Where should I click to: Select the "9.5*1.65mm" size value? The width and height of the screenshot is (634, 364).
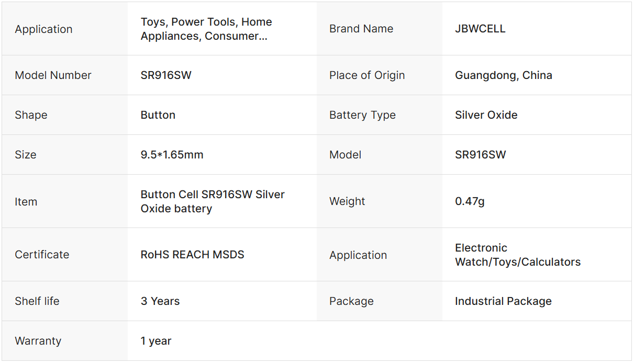[172, 155]
